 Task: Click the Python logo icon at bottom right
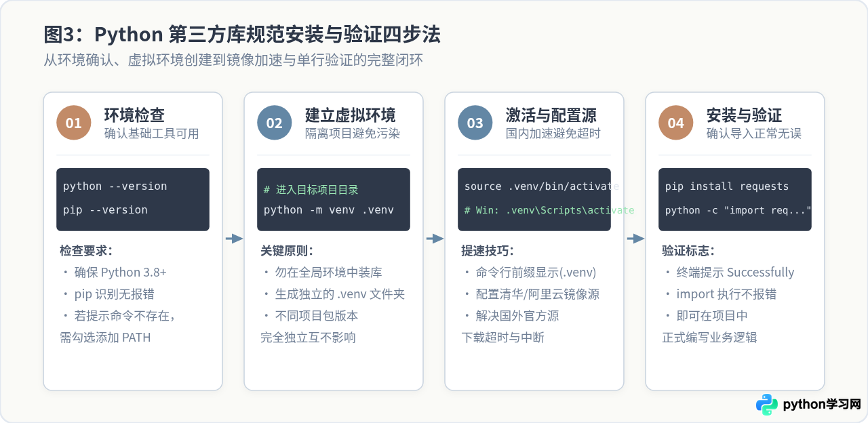pyautogui.click(x=767, y=405)
